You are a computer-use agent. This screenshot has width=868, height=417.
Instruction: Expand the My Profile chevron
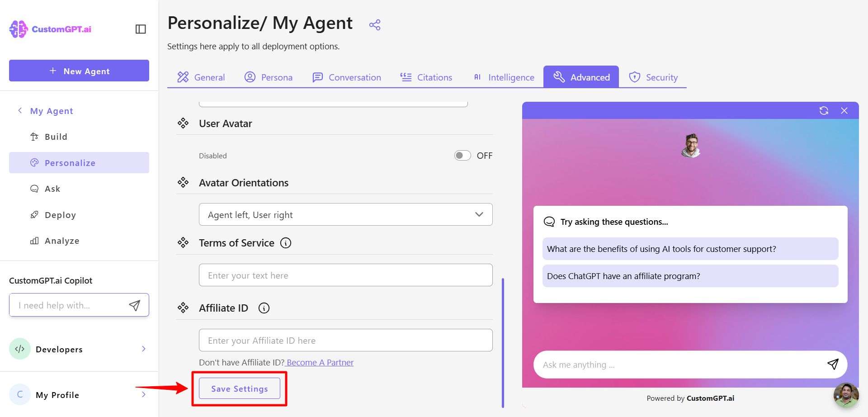coord(144,394)
